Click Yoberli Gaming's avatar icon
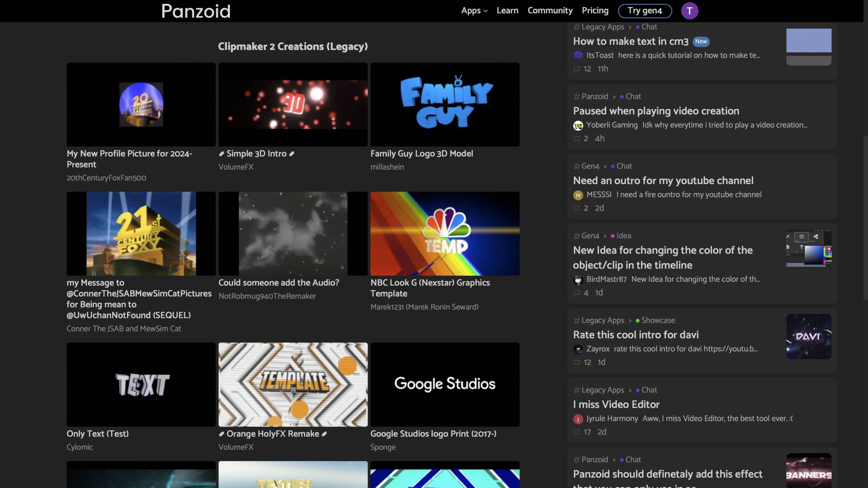Image resolution: width=868 pixels, height=488 pixels. (x=578, y=125)
